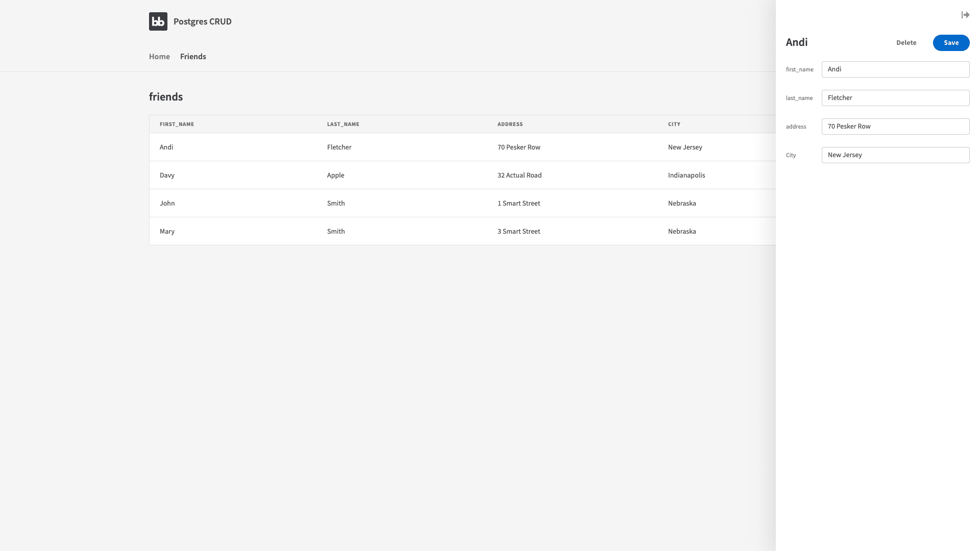This screenshot has height=551, width=980.
Task: Open the Home navigation tab
Action: pyautogui.click(x=159, y=57)
